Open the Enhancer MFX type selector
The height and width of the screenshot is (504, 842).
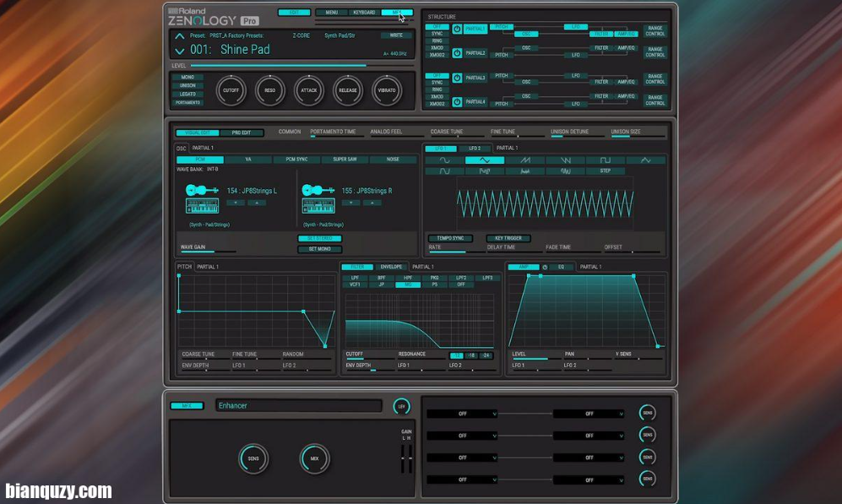coord(299,406)
